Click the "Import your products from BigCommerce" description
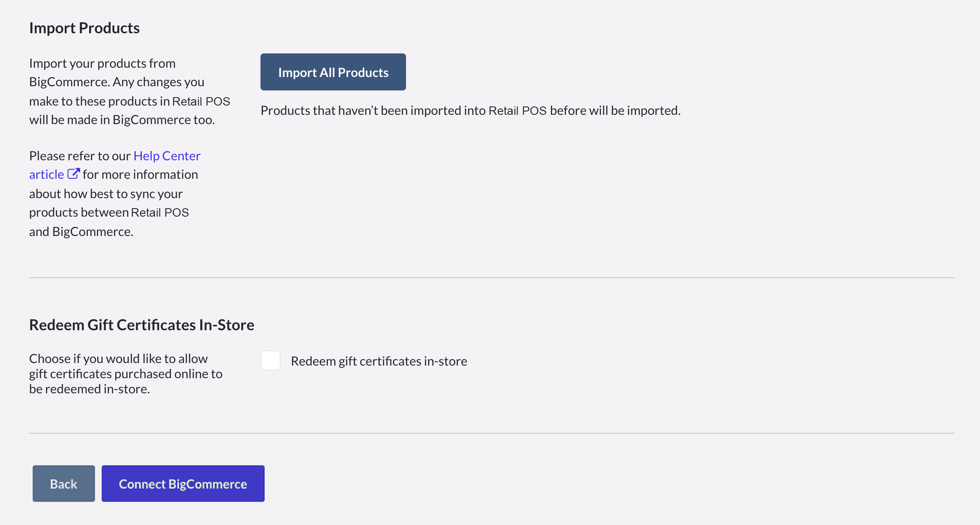This screenshot has height=525, width=980. 102,64
